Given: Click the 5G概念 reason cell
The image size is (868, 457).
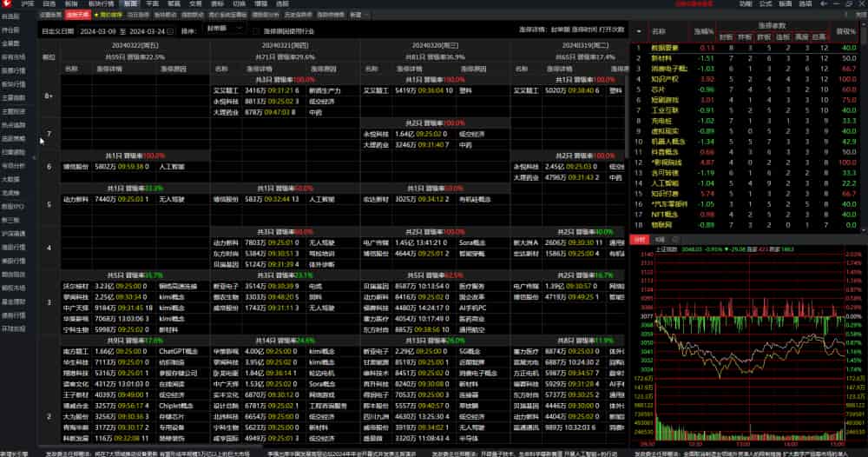Looking at the screenshot, I should pyautogui.click(x=469, y=351).
